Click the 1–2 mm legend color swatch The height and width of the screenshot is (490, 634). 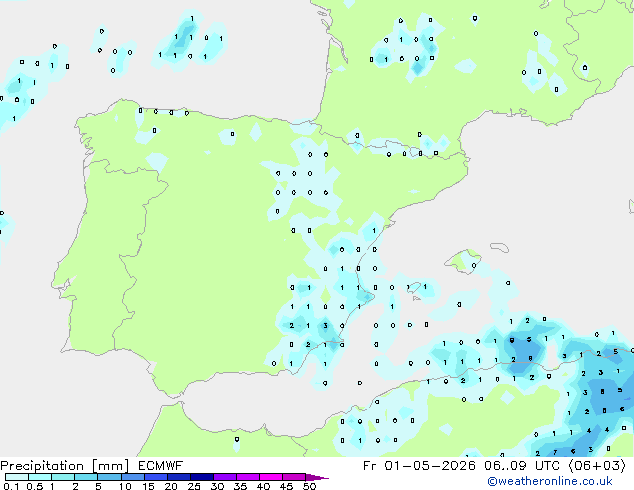pos(63,477)
